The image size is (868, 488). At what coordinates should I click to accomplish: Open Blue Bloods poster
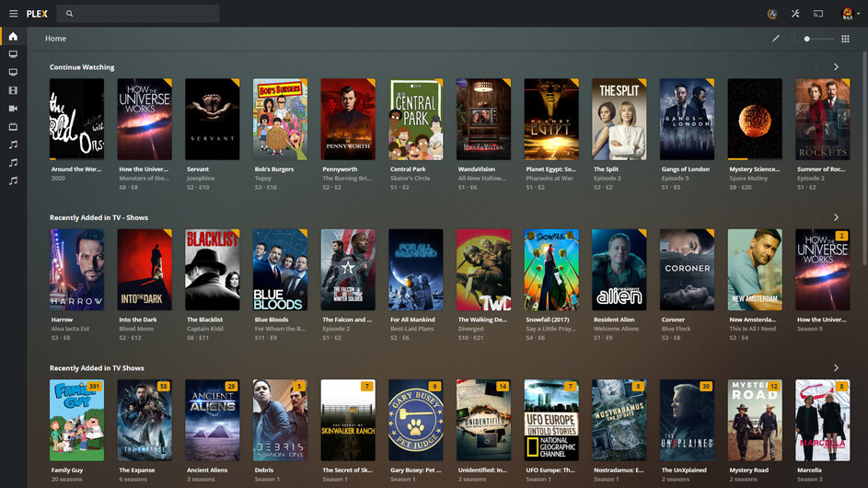tap(280, 270)
